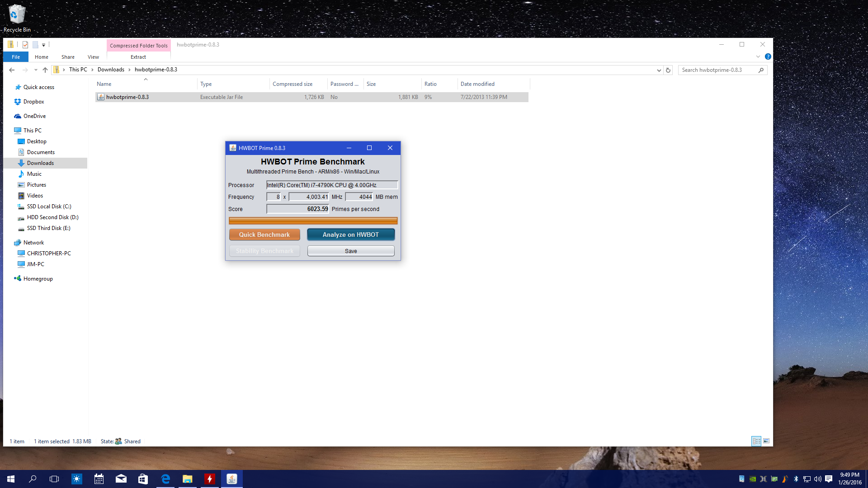Open Customize Quick Access Toolbar dropdown
This screenshot has height=488, width=868.
coord(43,45)
